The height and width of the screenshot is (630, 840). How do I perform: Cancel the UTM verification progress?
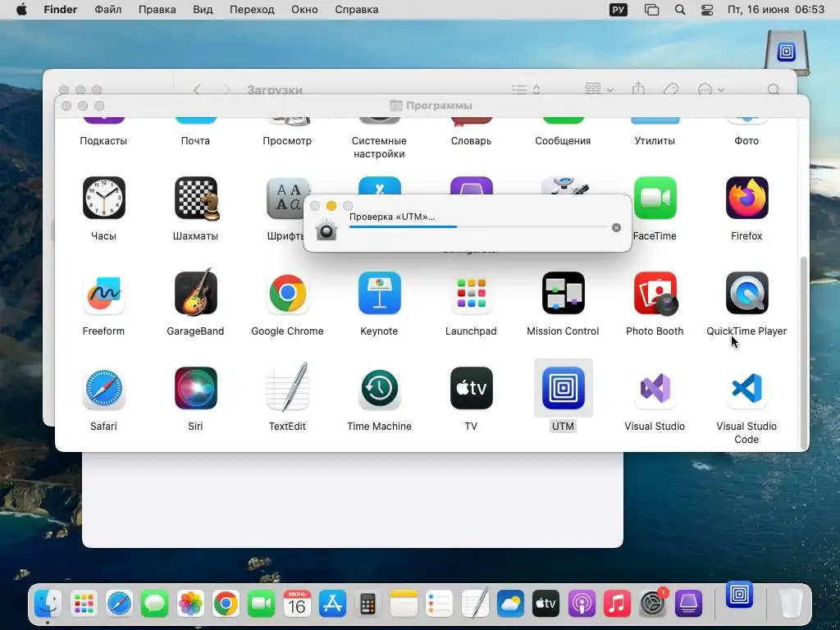tap(616, 228)
